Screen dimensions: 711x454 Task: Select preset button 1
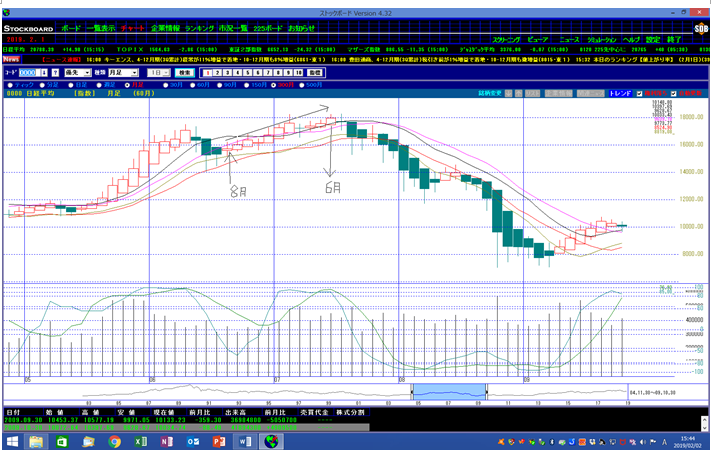click(207, 73)
